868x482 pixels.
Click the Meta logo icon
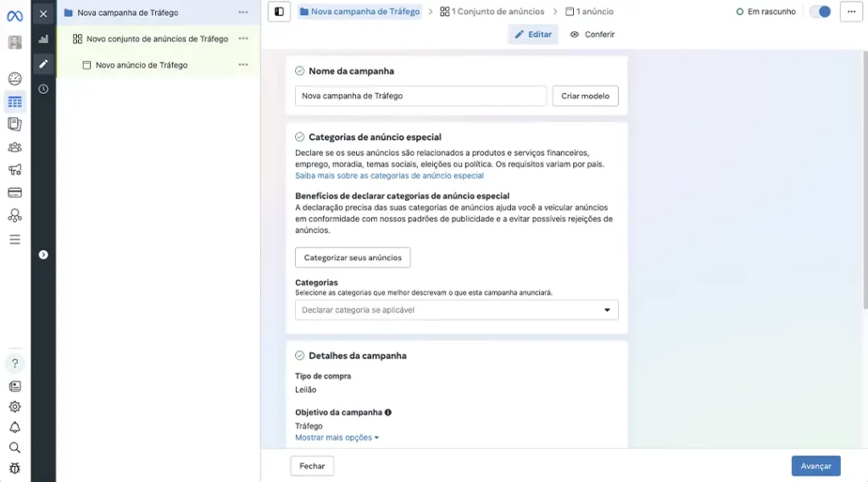coord(14,15)
